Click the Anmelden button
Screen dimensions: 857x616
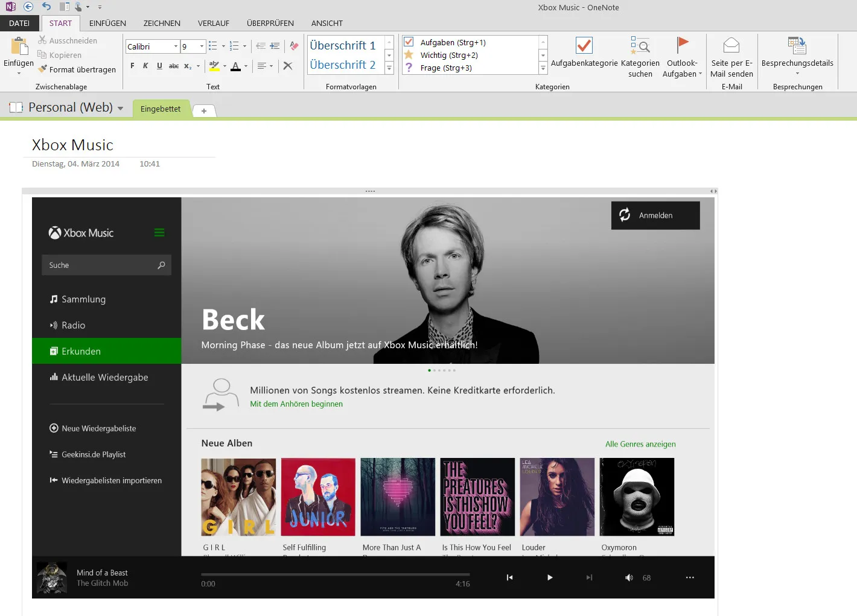click(x=655, y=215)
